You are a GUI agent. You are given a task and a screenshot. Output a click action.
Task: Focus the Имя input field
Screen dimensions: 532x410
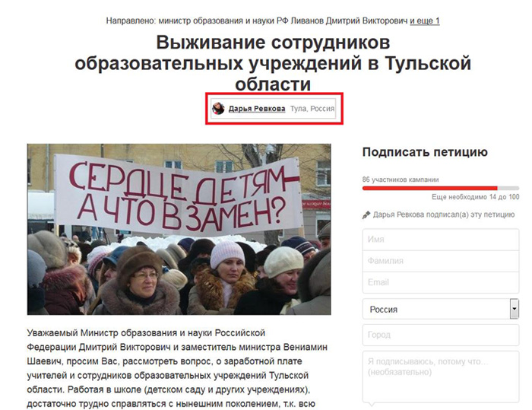pyautogui.click(x=441, y=240)
